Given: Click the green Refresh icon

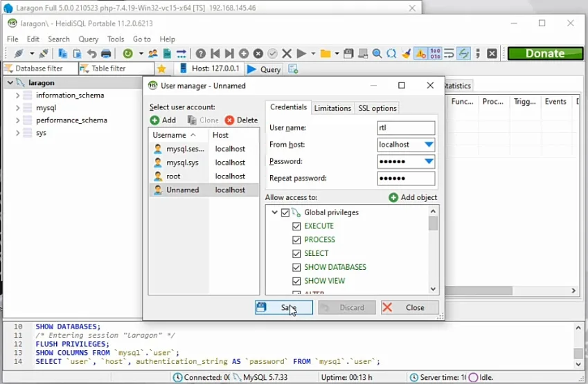Looking at the screenshot, I should pos(128,53).
